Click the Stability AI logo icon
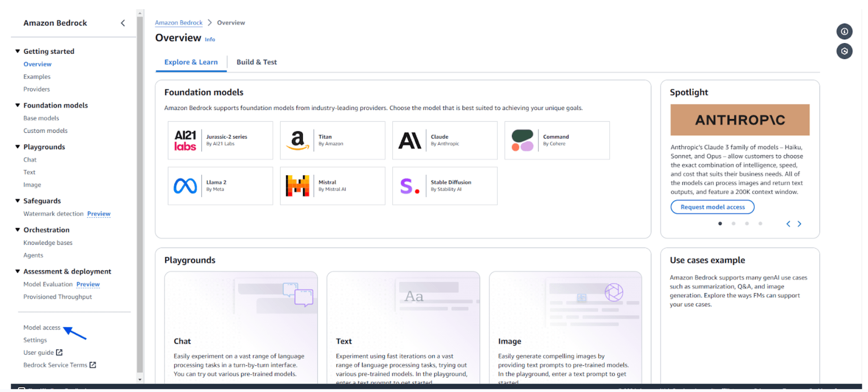 [410, 186]
